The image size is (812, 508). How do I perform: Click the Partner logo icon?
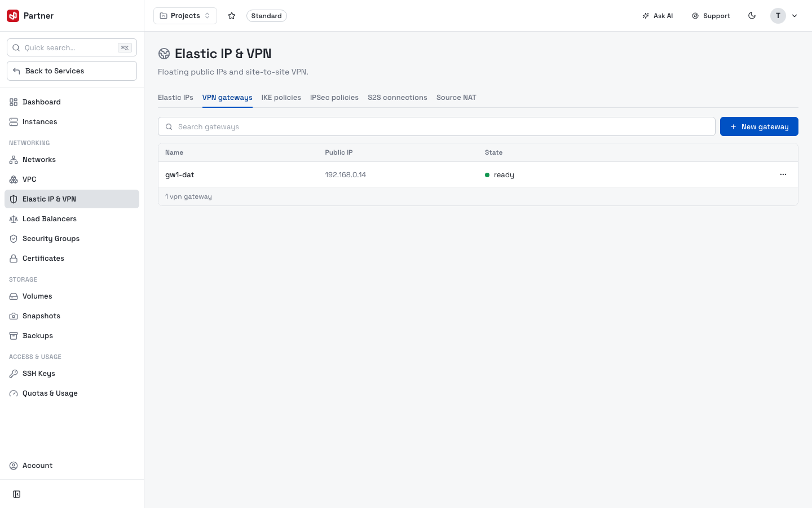(x=13, y=16)
